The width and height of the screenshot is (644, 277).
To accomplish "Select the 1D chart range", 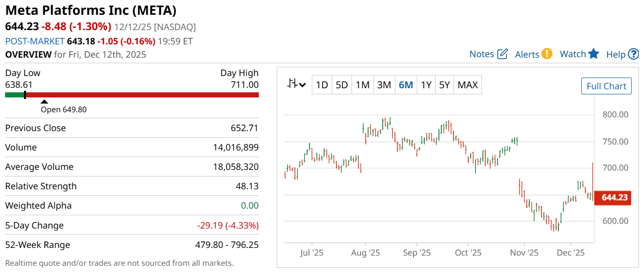I will tap(321, 85).
